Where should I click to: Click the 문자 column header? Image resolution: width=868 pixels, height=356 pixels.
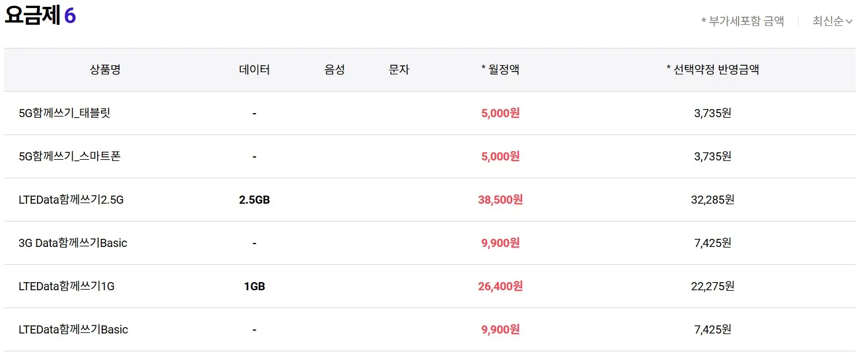tap(398, 69)
